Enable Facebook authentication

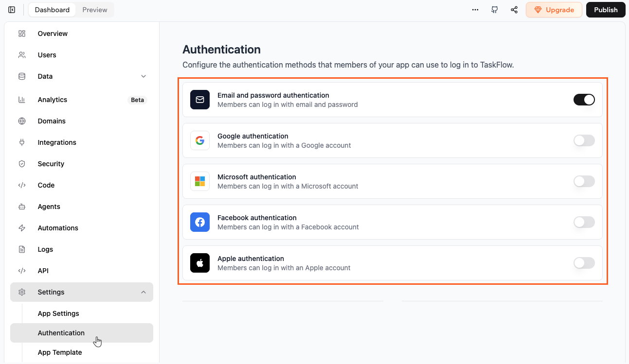[x=584, y=222]
